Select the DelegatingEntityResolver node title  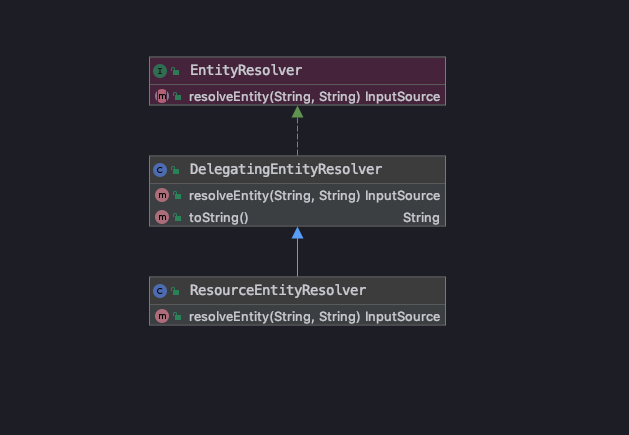click(x=285, y=170)
